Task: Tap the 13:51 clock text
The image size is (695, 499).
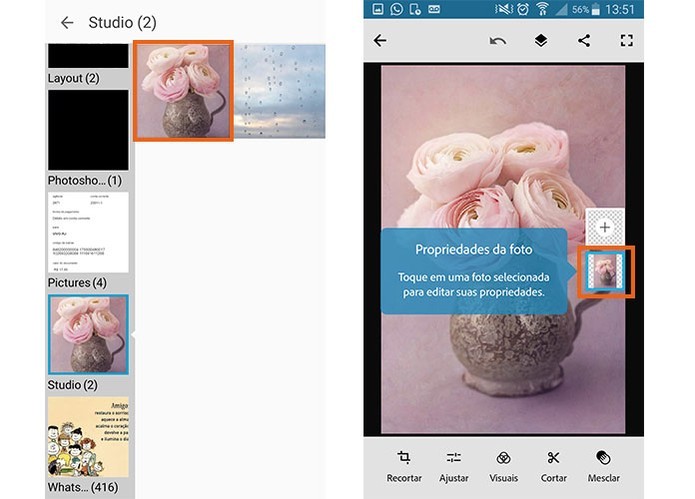Action: coord(620,9)
